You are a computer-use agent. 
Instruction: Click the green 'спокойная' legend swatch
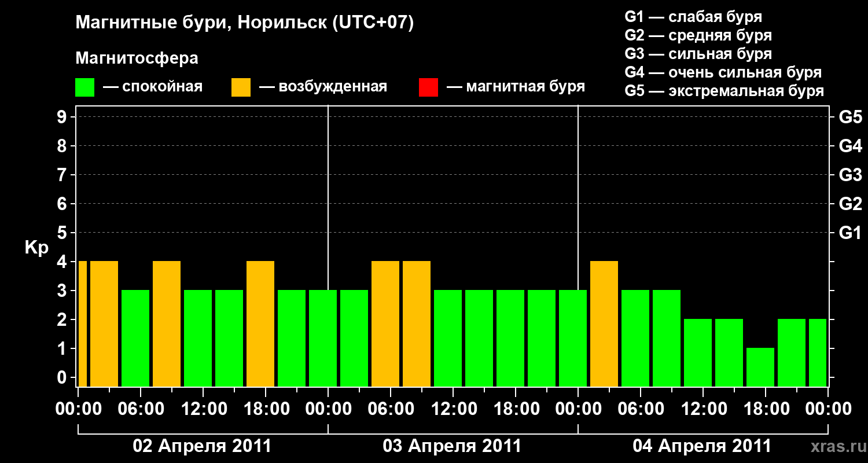pyautogui.click(x=85, y=87)
